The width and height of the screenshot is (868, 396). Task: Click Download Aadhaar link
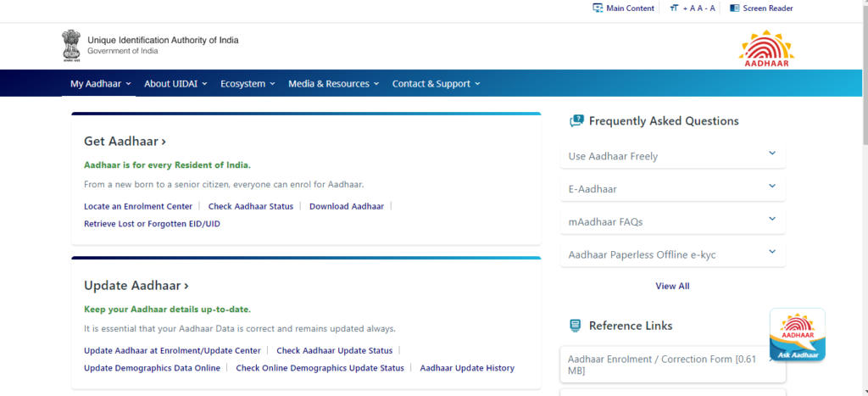point(347,206)
